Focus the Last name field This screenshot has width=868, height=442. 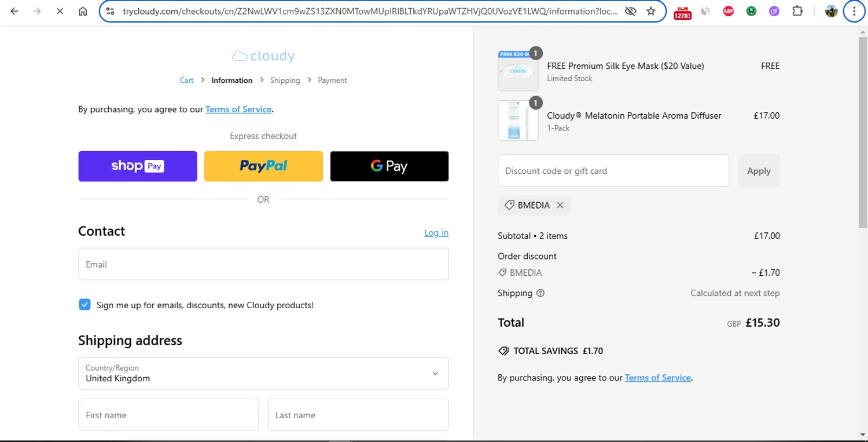click(358, 415)
